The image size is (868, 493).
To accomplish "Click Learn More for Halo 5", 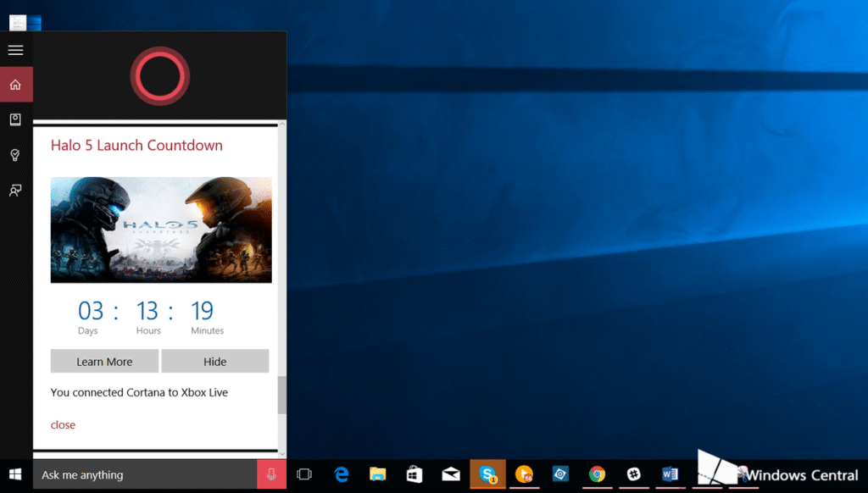I will click(104, 361).
